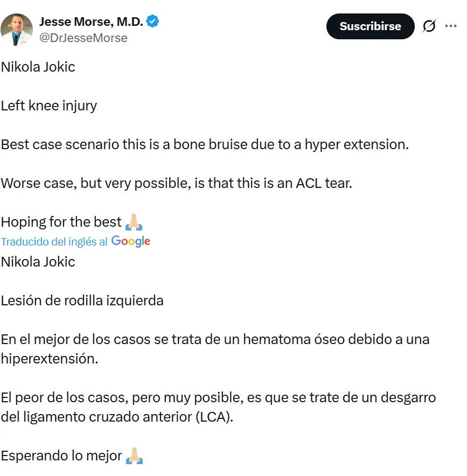
Task: Click praying hands emoji after "Esperando lo mejor"
Action: click(134, 456)
